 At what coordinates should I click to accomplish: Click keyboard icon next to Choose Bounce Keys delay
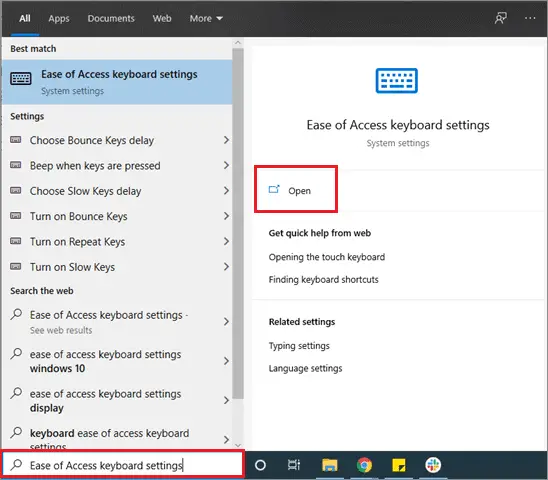[x=15, y=140]
